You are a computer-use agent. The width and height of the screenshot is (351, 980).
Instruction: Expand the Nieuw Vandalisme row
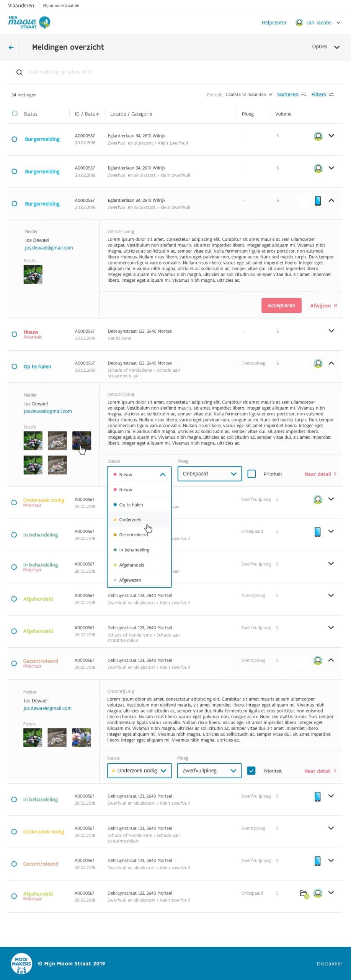pos(331,331)
